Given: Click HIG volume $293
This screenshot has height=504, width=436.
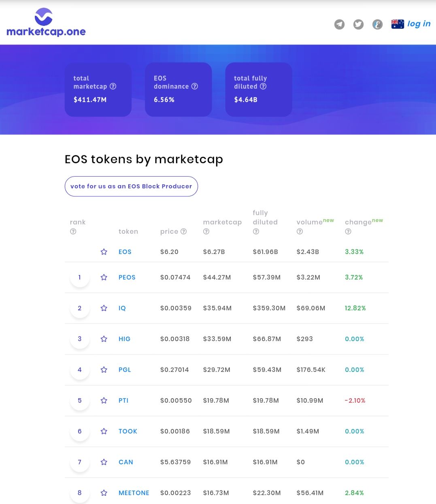Looking at the screenshot, I should 305,339.
